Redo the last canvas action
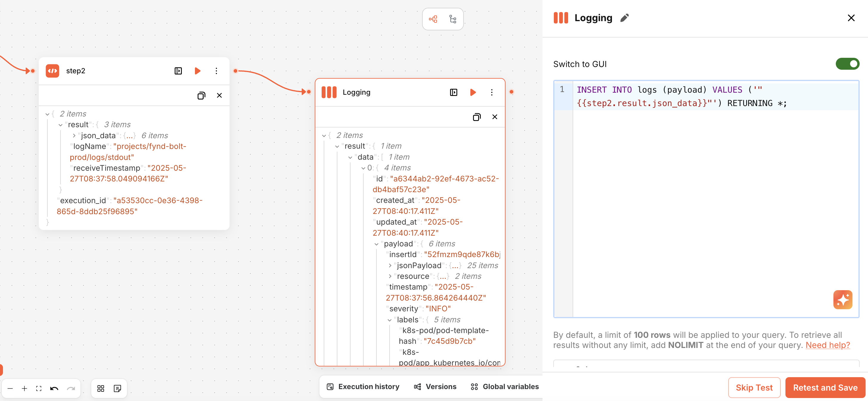The height and width of the screenshot is (401, 868). (x=71, y=388)
